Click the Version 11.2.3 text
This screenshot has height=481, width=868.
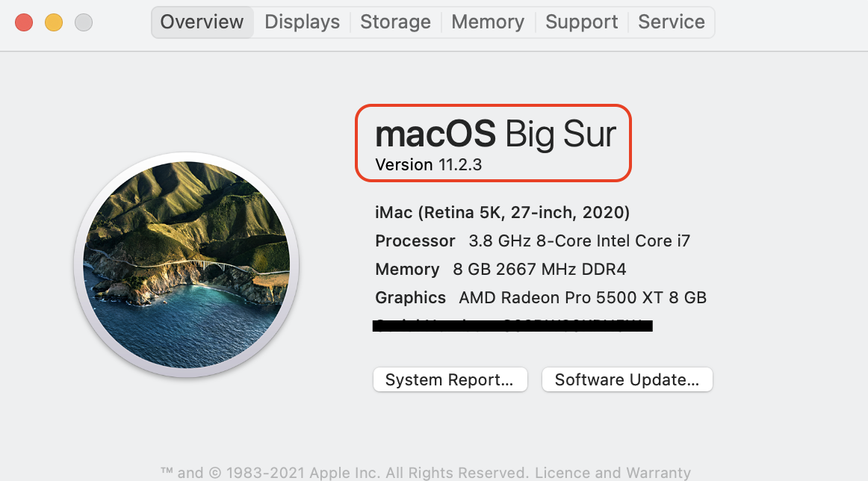coord(428,165)
